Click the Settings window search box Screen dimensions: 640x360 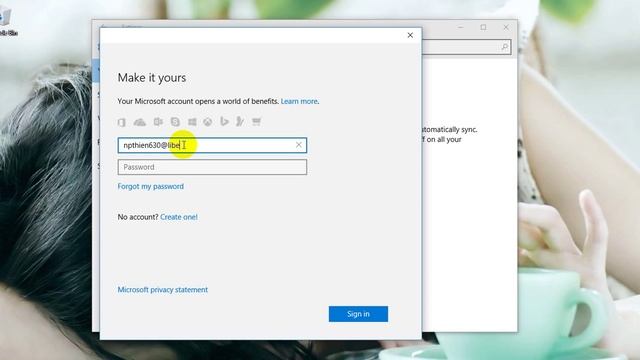pyautogui.click(x=466, y=47)
